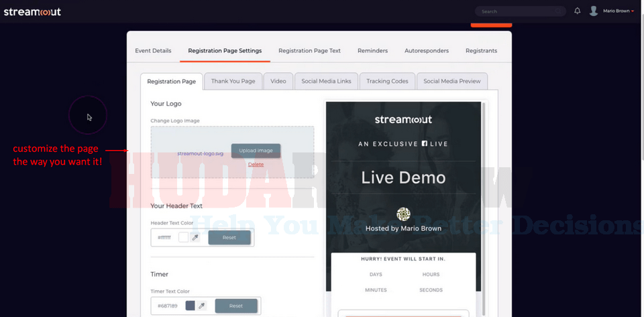The image size is (644, 317).
Task: Select Registration Page Settings tab
Action: 225,51
